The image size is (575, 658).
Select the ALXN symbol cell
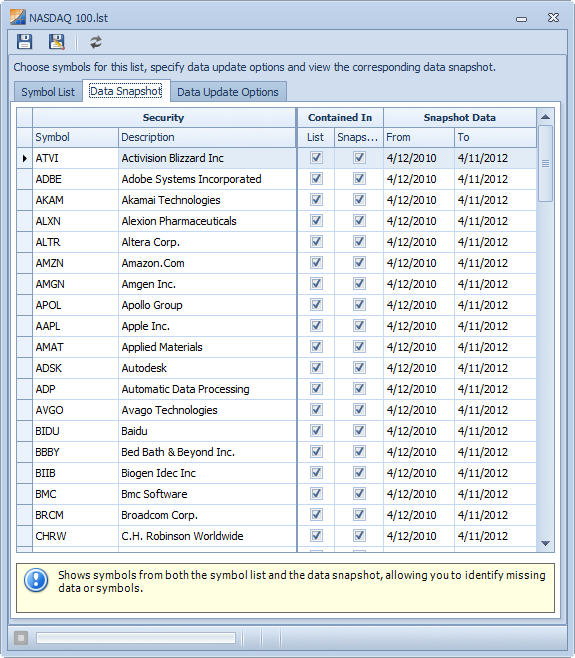coord(76,221)
